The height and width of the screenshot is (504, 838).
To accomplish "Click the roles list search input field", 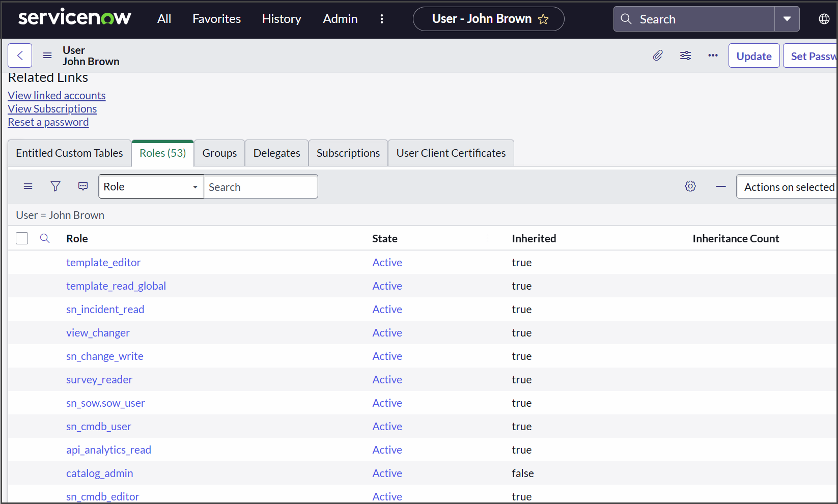I will (261, 187).
